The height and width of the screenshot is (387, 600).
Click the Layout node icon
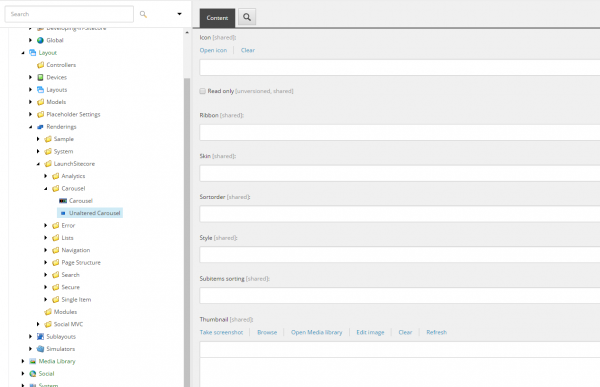(x=33, y=52)
